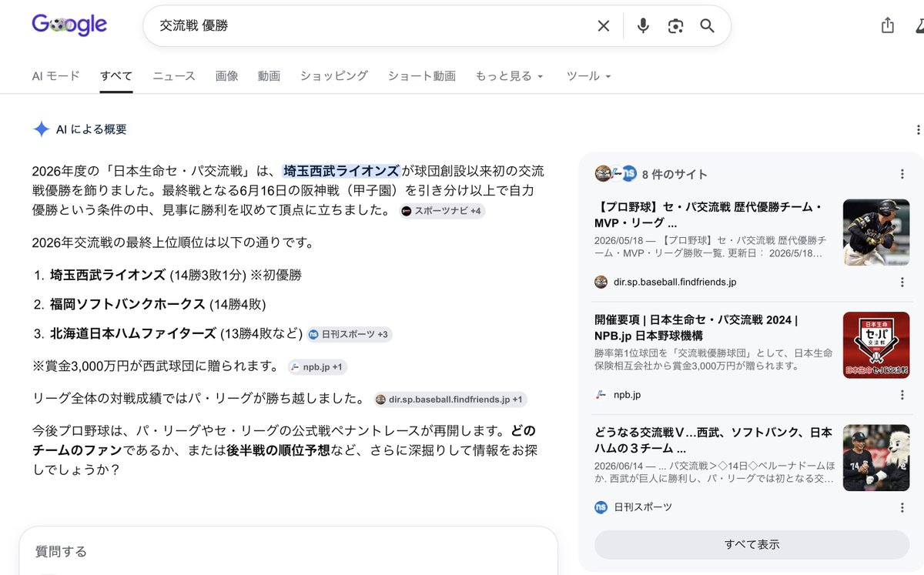Run search with the magnifying glass icon
Viewport: 924px width, 575px height.
pyautogui.click(x=708, y=26)
